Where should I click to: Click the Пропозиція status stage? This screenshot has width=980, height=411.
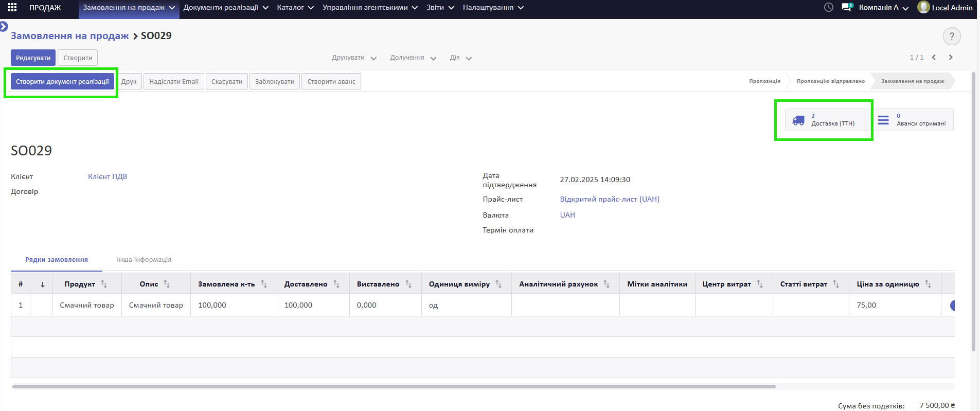pyautogui.click(x=764, y=81)
